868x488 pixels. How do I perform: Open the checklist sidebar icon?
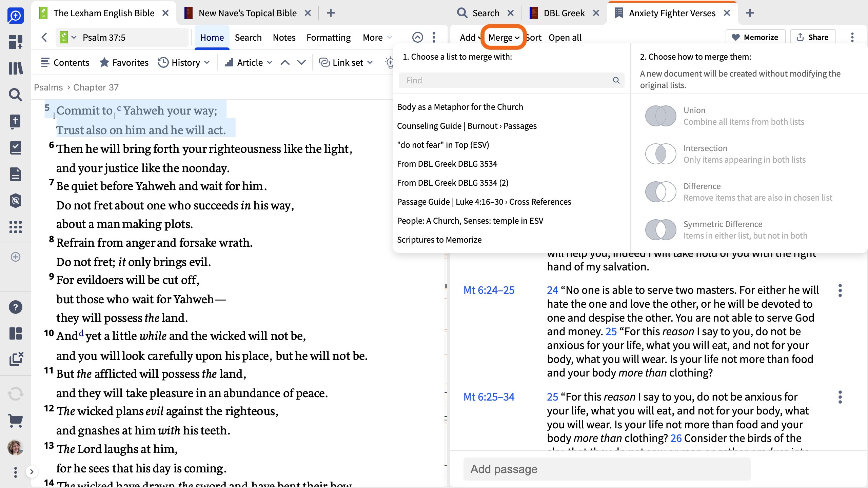point(16,148)
